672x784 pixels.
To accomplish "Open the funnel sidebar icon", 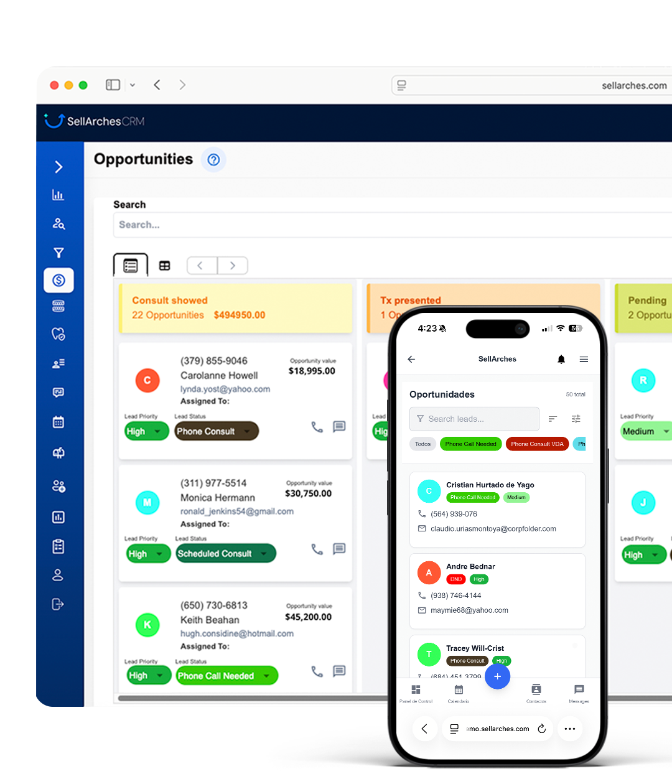I will point(58,253).
